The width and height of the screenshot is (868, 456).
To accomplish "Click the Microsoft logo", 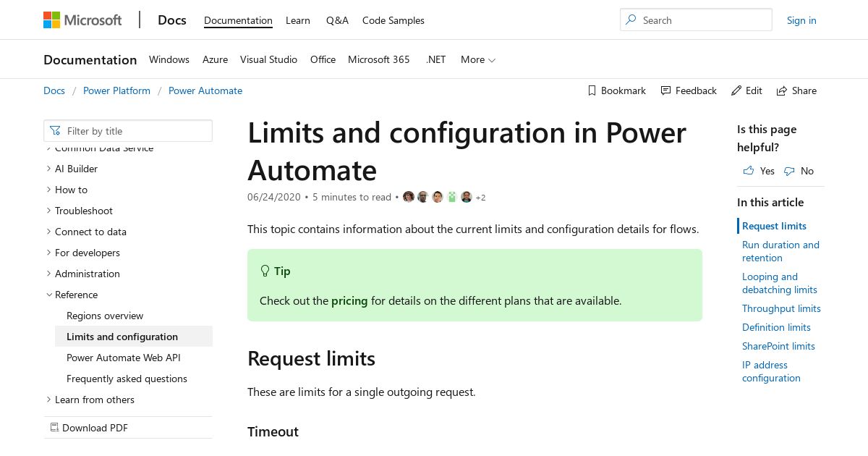I will click(82, 20).
